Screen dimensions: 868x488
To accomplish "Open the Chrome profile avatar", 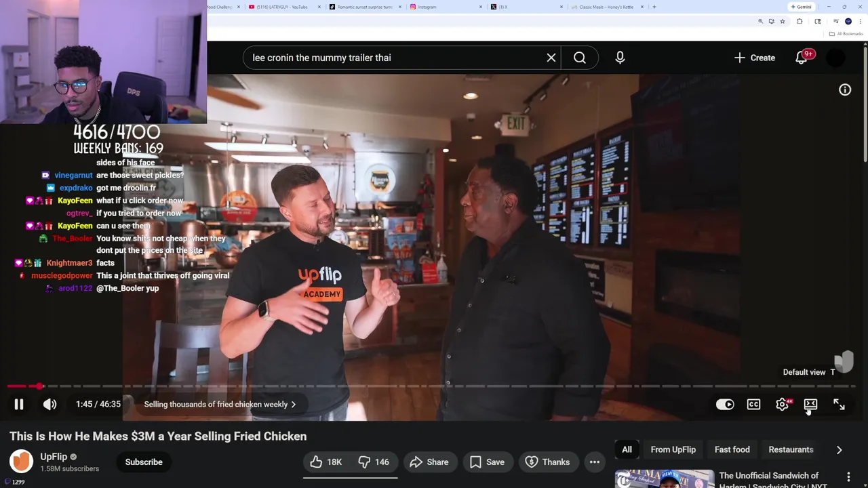I will 848,21.
